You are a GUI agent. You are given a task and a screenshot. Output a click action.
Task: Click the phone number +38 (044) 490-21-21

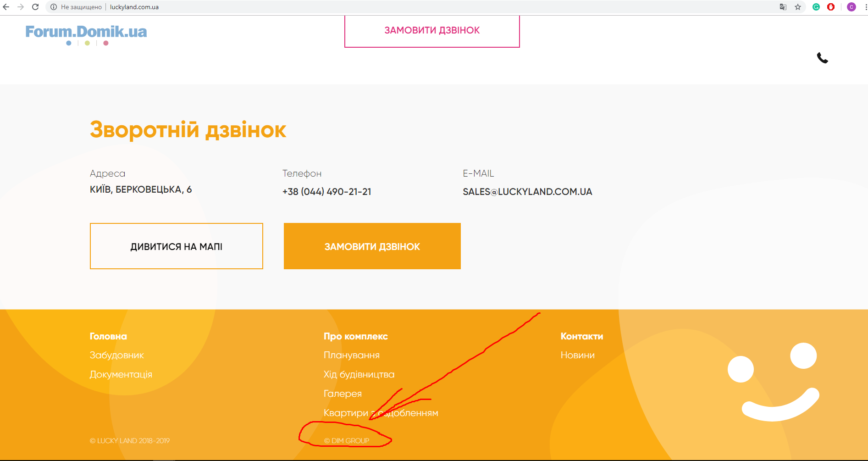click(x=327, y=192)
